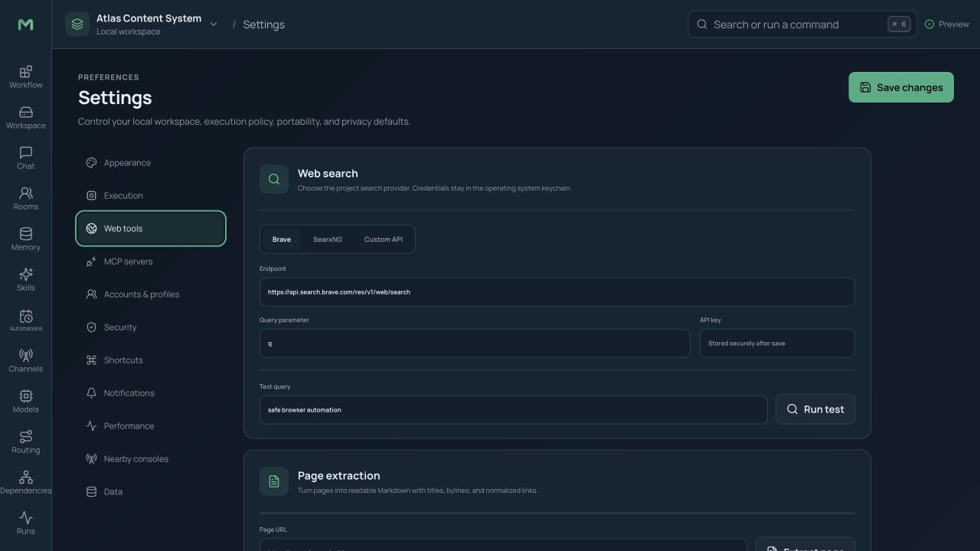Click the API key field
Viewport: 980px width, 551px height.
pos(777,343)
